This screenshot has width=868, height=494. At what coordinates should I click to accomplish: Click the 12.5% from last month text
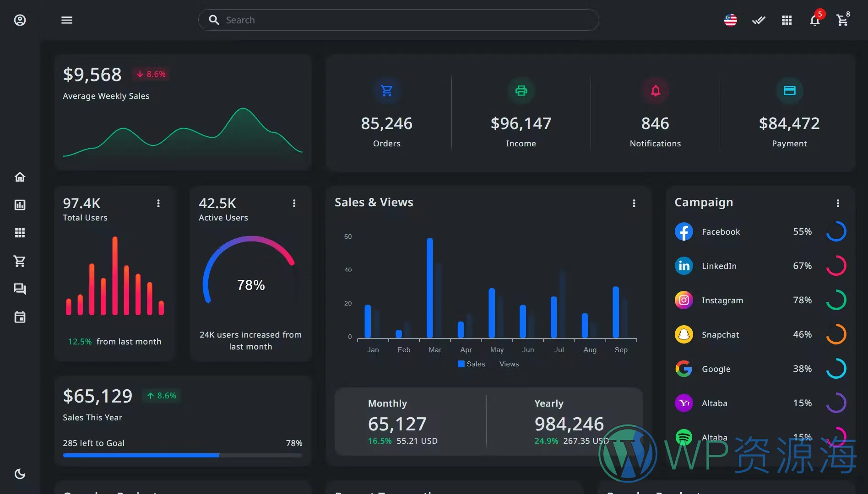click(114, 341)
